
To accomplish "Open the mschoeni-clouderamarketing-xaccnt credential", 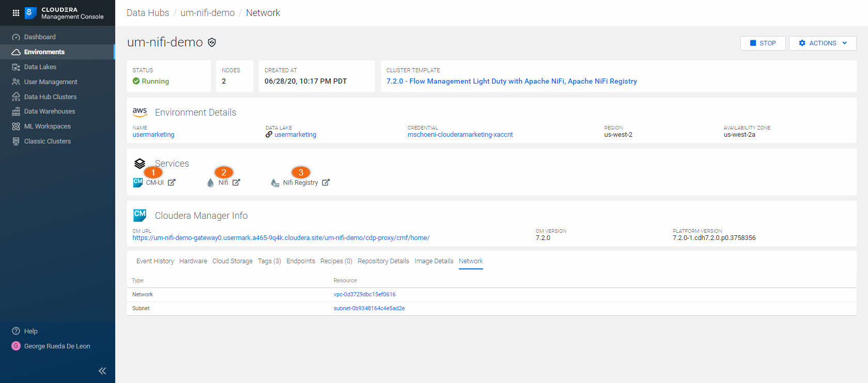I will pyautogui.click(x=460, y=135).
